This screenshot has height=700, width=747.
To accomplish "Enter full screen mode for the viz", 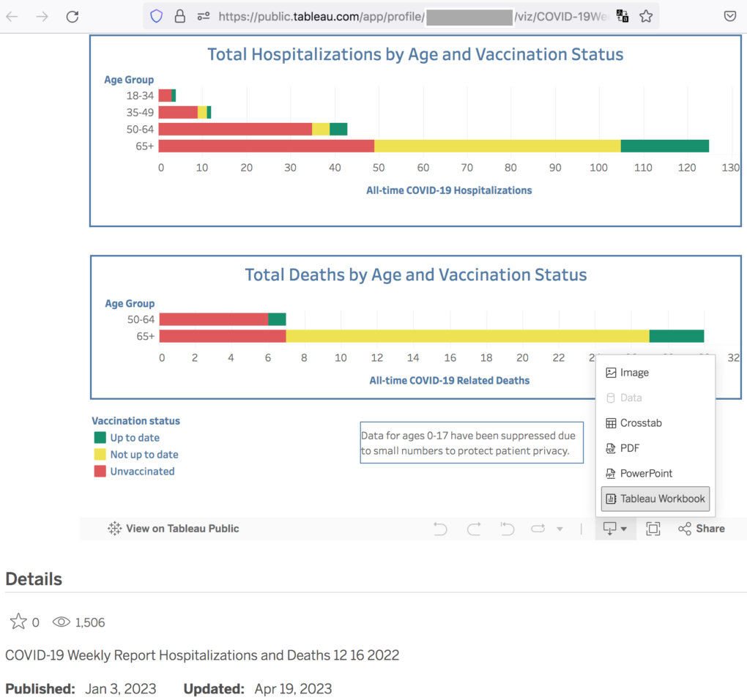I will click(x=653, y=529).
